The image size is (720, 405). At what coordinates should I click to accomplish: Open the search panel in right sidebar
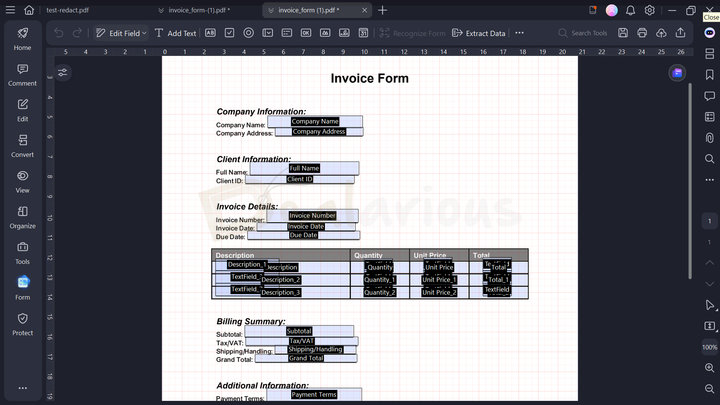coord(709,159)
